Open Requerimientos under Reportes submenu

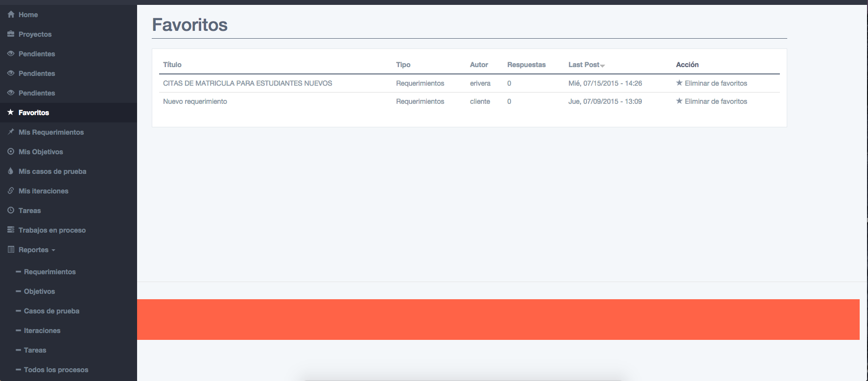coord(49,272)
